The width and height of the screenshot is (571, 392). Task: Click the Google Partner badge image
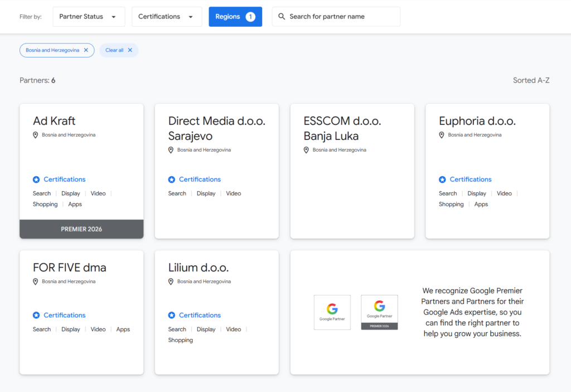point(332,312)
